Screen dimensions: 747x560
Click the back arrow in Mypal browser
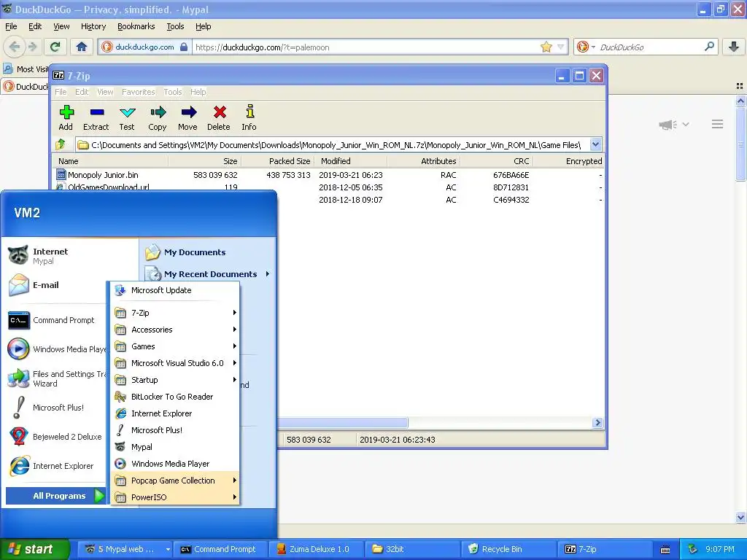(x=15, y=47)
